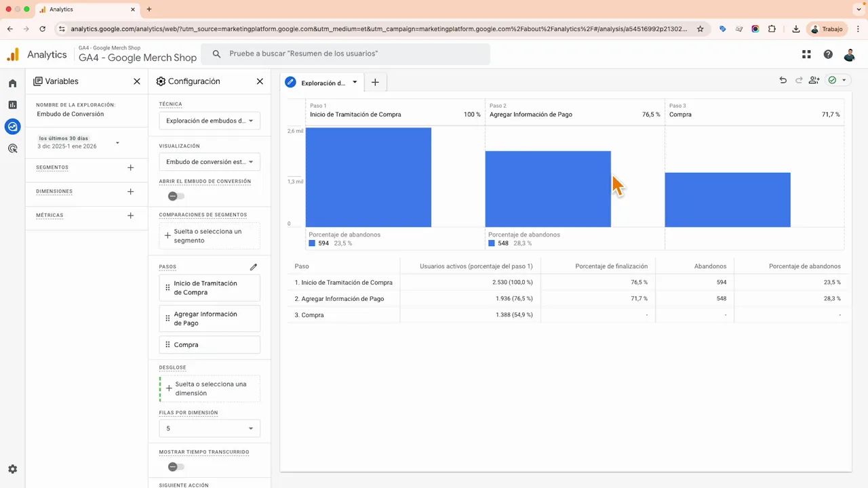Bookmark this page with star icon

click(701, 29)
